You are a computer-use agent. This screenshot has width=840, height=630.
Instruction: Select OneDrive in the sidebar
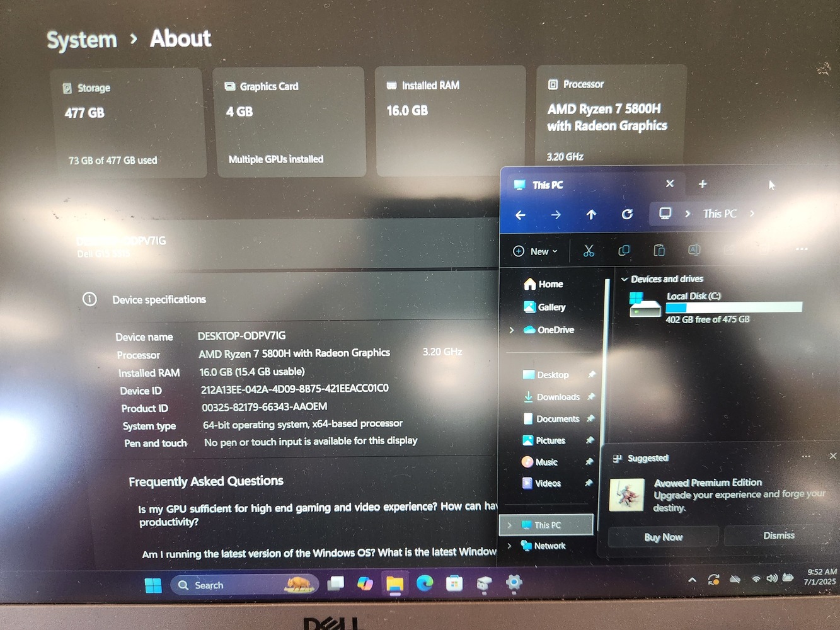(x=549, y=329)
